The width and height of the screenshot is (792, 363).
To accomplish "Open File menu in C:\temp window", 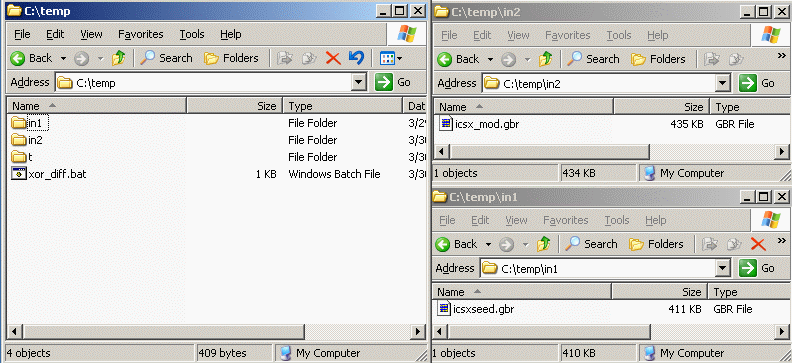I will pos(22,34).
